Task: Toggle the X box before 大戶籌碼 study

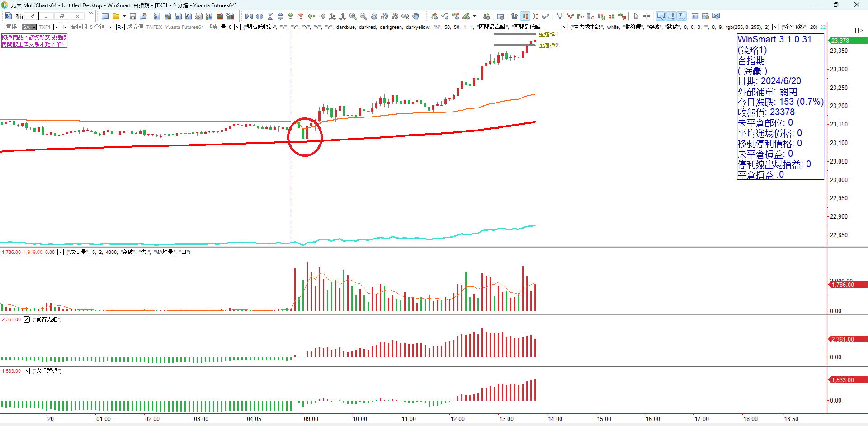Action: [27, 371]
